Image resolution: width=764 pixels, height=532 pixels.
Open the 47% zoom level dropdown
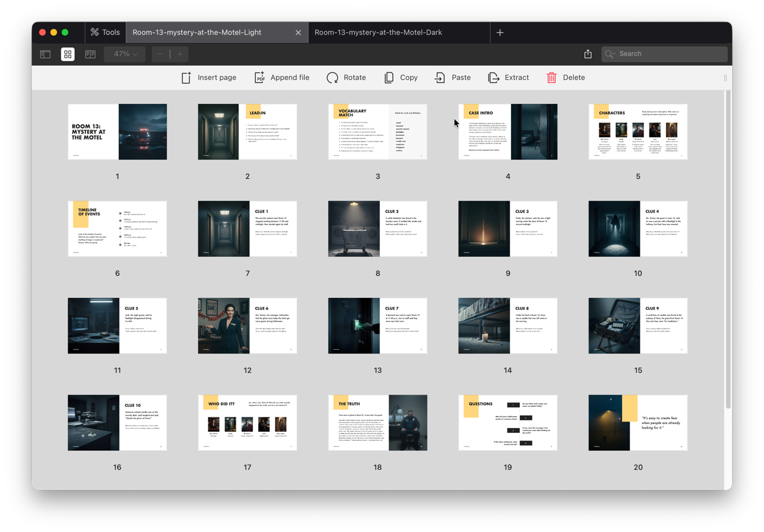coord(125,54)
